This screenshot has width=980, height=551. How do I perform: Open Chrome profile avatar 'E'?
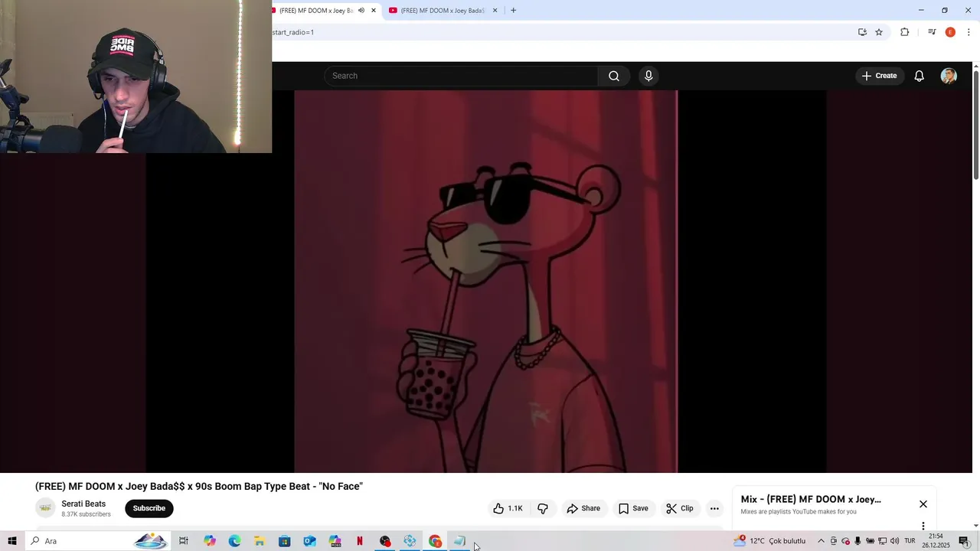[x=950, y=32]
